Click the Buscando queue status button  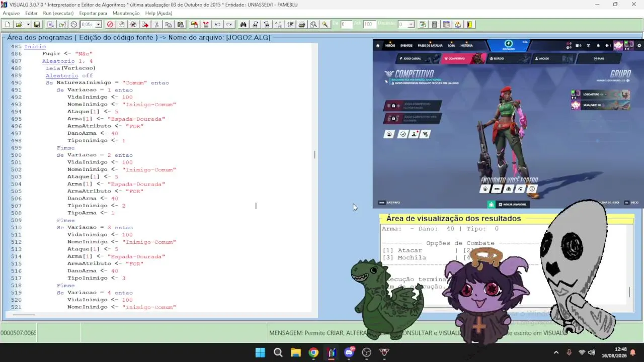point(508,46)
